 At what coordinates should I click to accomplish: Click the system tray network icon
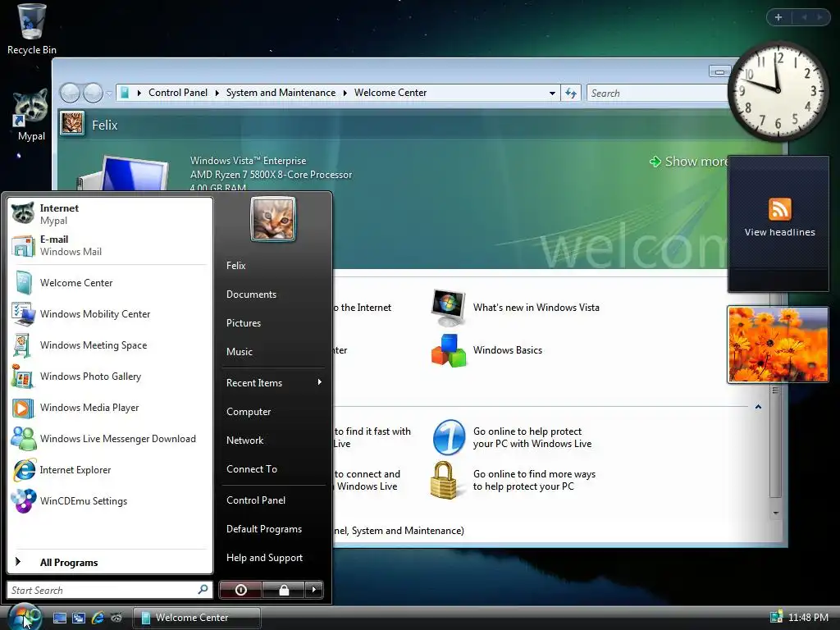tap(776, 618)
